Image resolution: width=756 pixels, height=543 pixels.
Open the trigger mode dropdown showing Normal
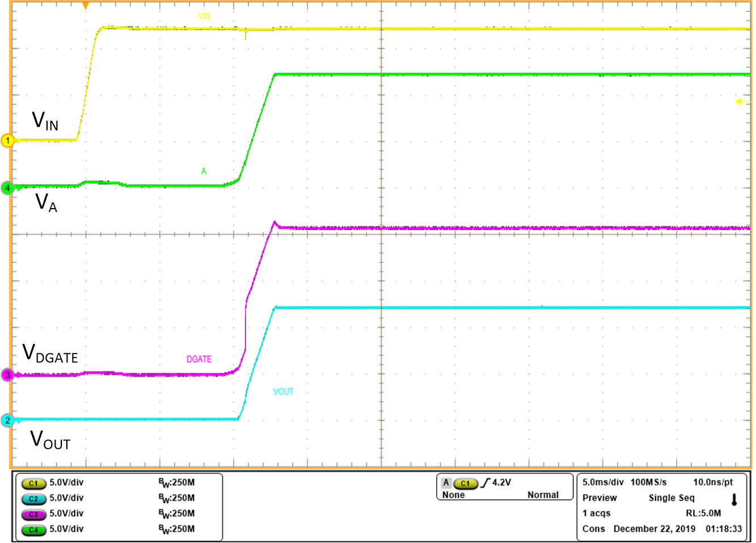click(543, 495)
